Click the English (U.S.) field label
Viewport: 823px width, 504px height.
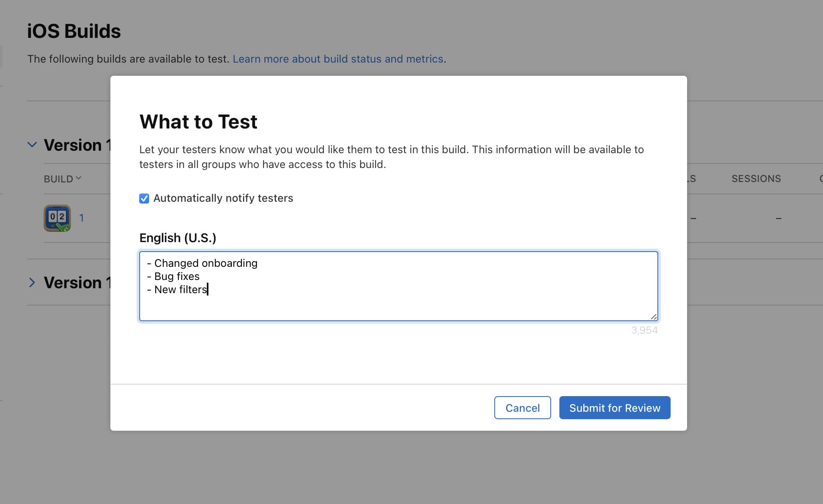pos(178,238)
